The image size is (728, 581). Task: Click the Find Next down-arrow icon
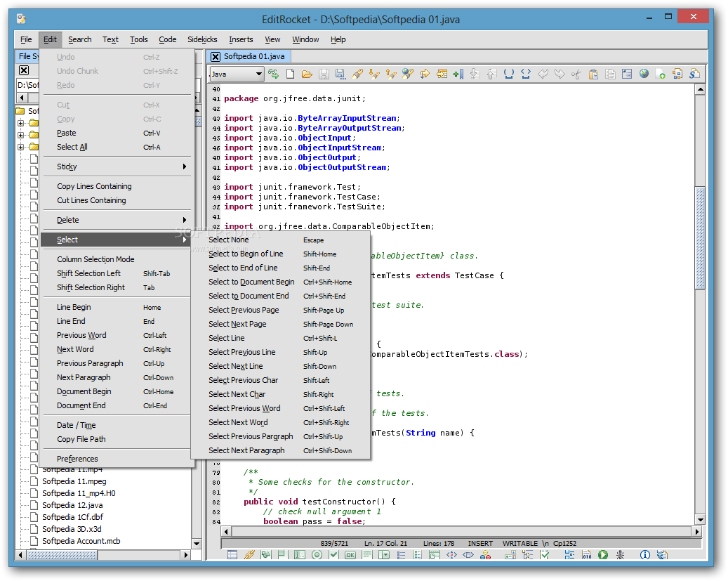[374, 74]
